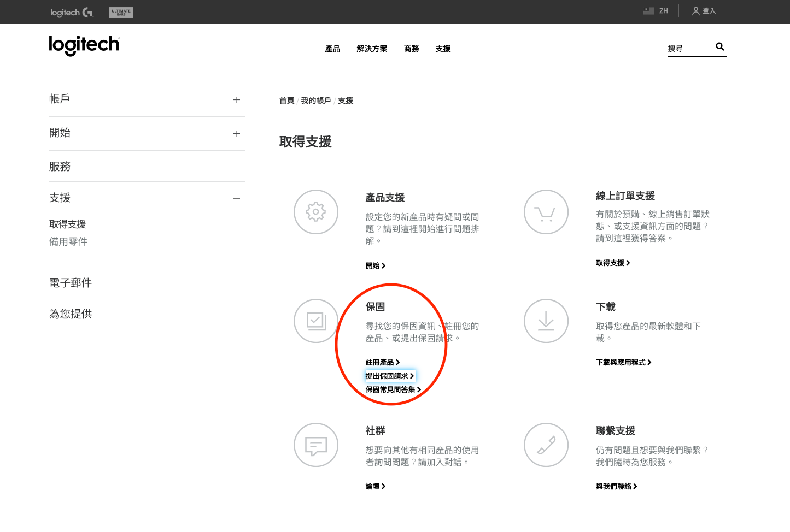The height and width of the screenshot is (532, 790).
Task: Select 為您提供 in the sidebar
Action: (71, 314)
